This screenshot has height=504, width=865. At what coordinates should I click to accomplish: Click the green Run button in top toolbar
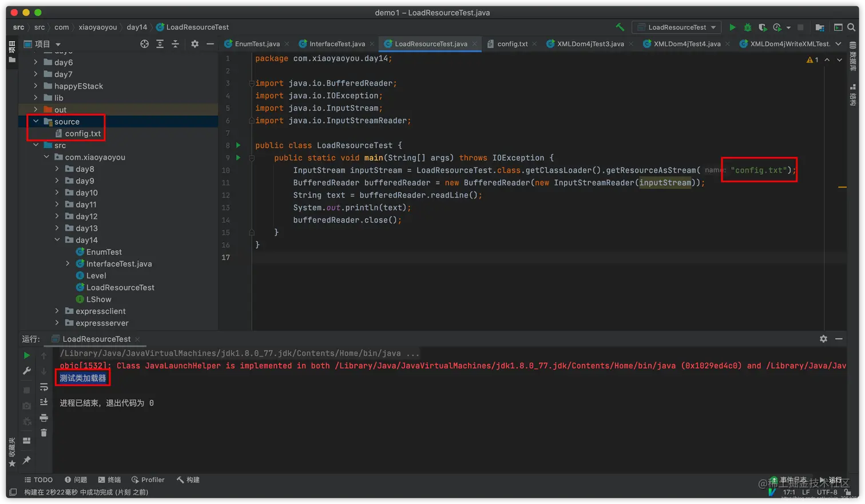[x=732, y=27]
